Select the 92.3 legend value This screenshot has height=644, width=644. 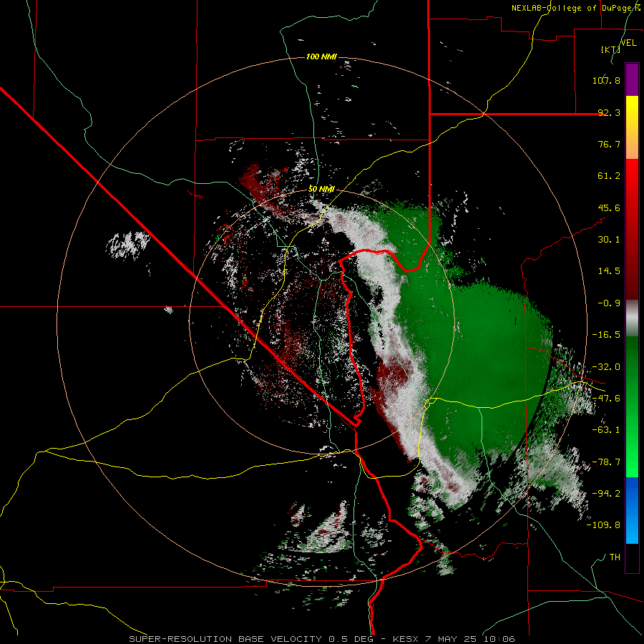[x=609, y=112]
